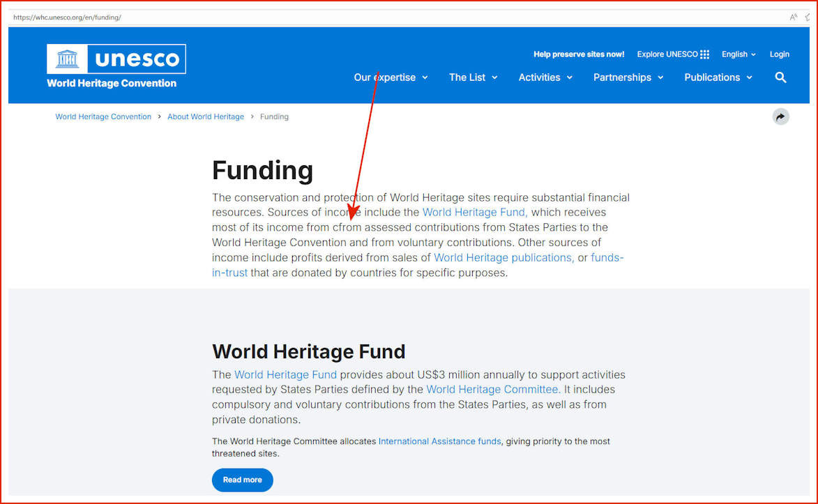
Task: Open World Heritage Fund link in Funding paragraph
Action: click(475, 213)
